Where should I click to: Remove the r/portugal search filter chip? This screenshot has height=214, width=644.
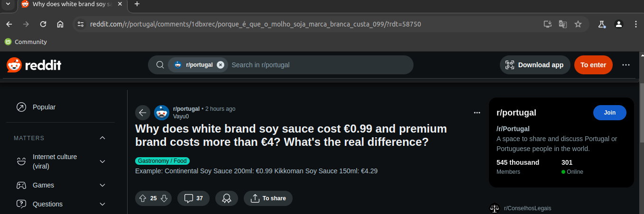tap(221, 65)
